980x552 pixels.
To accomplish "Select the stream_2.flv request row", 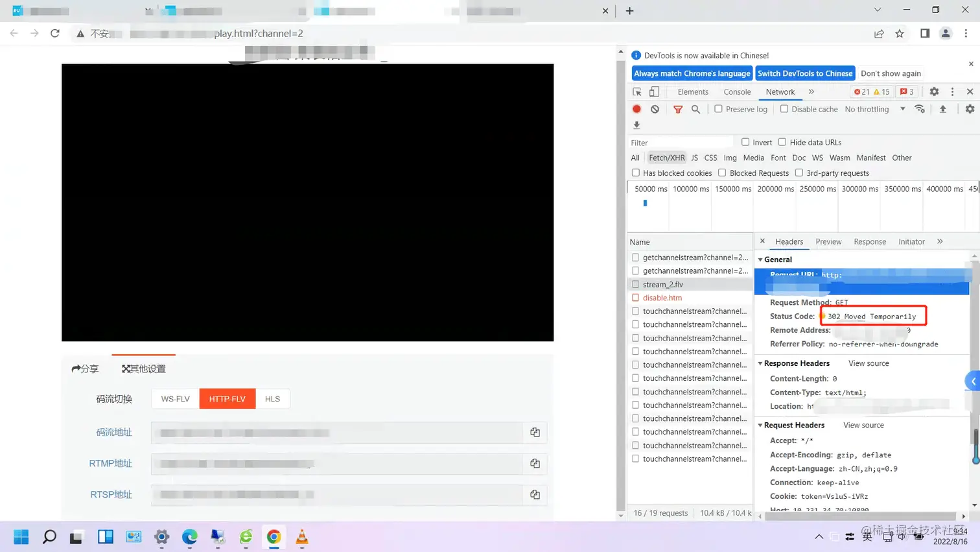I will tap(690, 284).
